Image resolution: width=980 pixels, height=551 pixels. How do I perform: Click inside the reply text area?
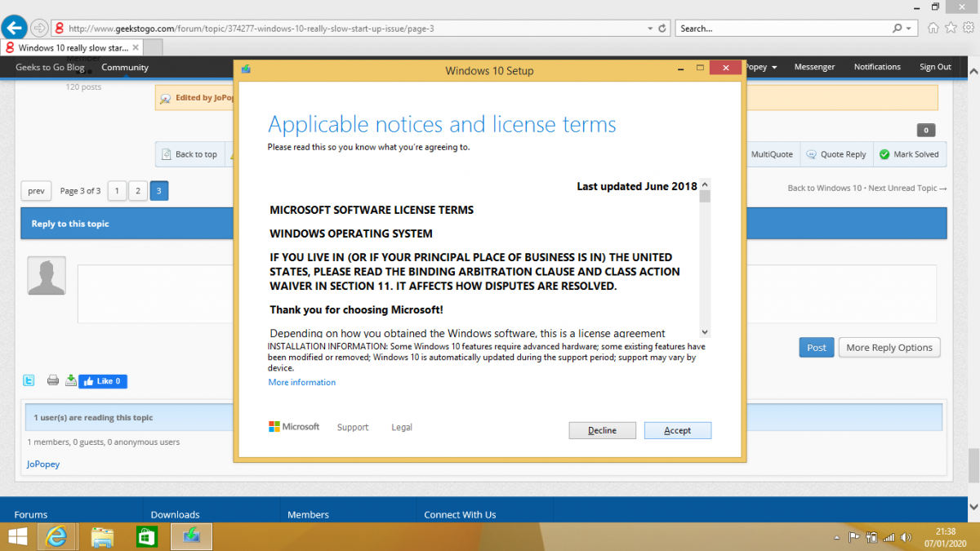pyautogui.click(x=155, y=294)
